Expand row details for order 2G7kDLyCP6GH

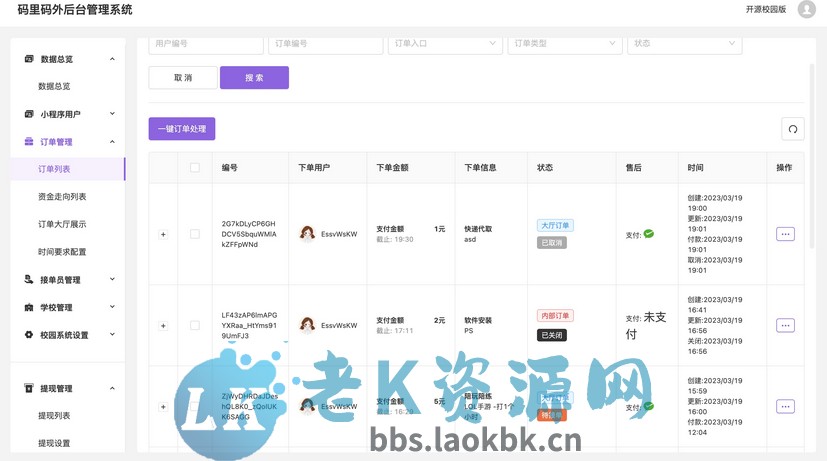(163, 234)
